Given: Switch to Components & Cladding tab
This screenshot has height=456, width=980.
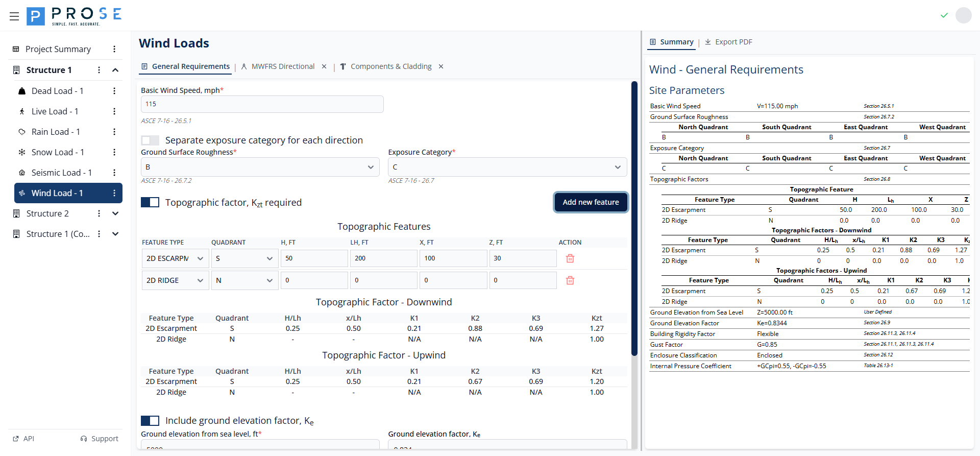Looking at the screenshot, I should [390, 66].
